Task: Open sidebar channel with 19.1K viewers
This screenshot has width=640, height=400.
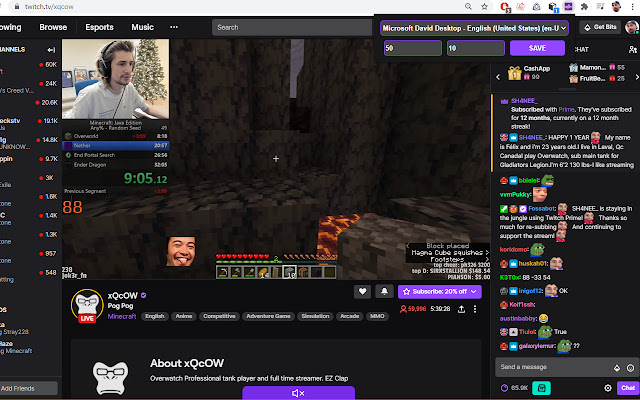Action: click(31, 124)
